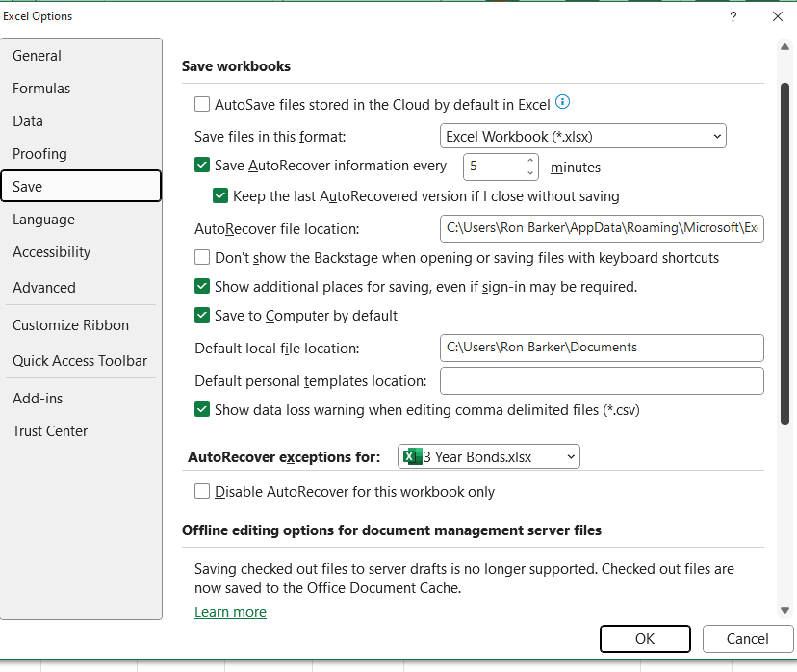Viewport: 797px width, 672px height.
Task: Click the OK button
Action: [x=645, y=638]
